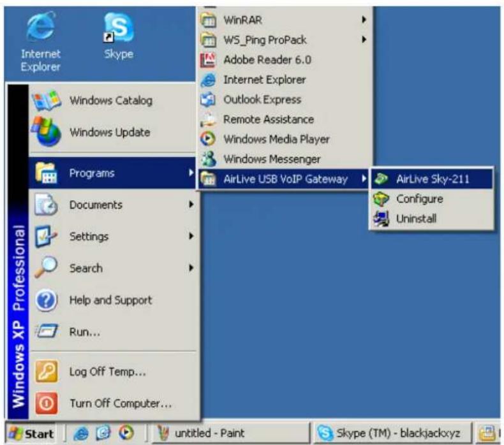Switch to Skype (TM) - blackjackxyz taskbar button
The width and height of the screenshot is (504, 445).
point(392,434)
